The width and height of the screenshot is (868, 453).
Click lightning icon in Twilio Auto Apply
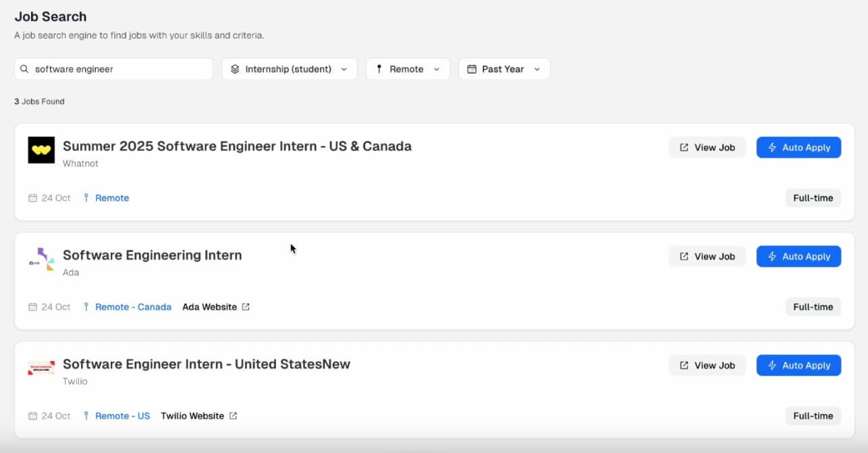[x=772, y=365]
